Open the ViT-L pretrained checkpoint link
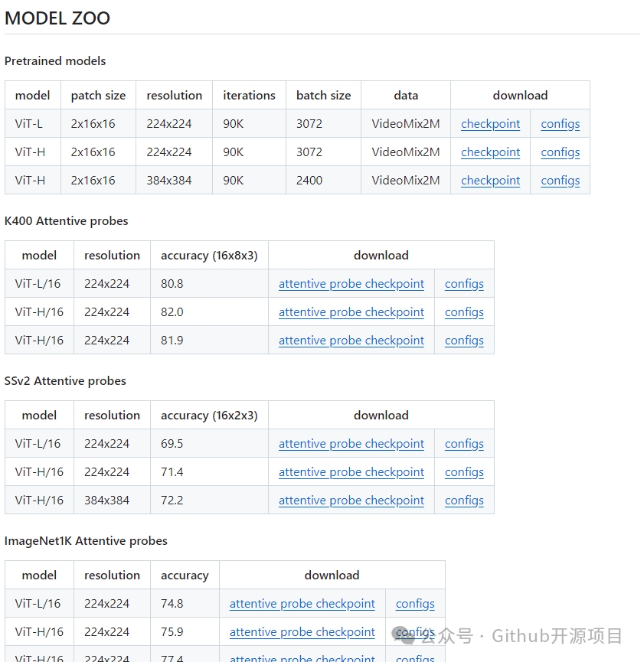The width and height of the screenshot is (644, 662). pos(490,124)
